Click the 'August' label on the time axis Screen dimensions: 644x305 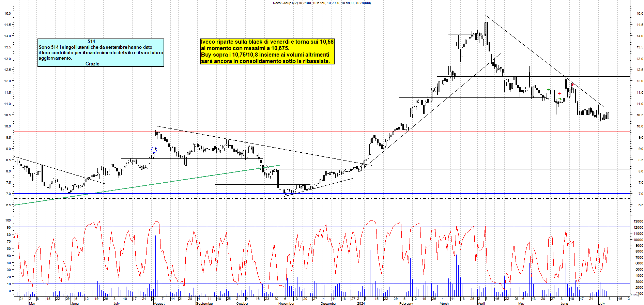159,303
